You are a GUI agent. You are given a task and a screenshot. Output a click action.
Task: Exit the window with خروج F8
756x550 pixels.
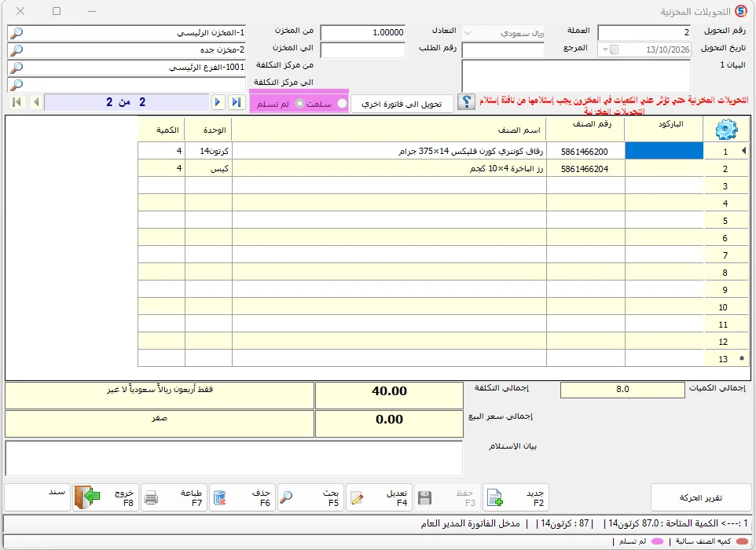point(106,497)
